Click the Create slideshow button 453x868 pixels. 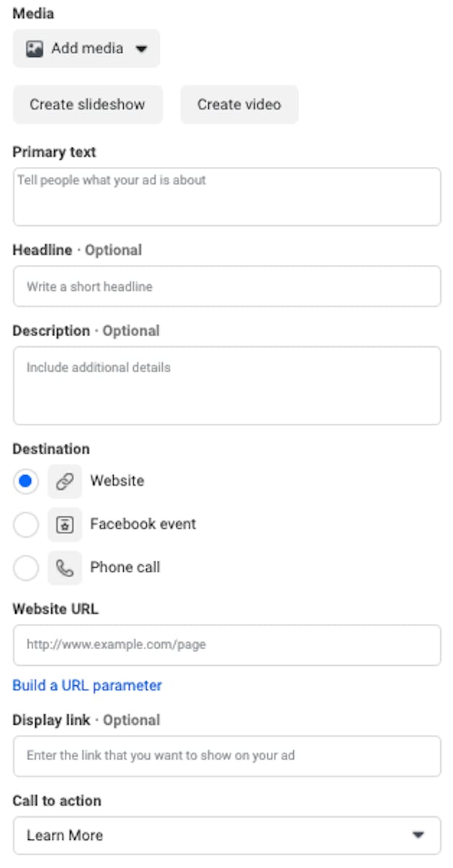(x=88, y=104)
